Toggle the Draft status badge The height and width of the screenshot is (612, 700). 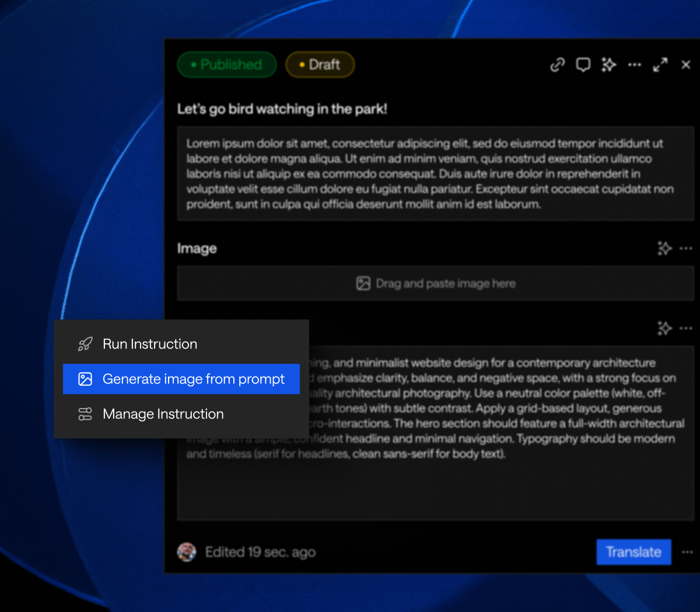click(x=320, y=64)
